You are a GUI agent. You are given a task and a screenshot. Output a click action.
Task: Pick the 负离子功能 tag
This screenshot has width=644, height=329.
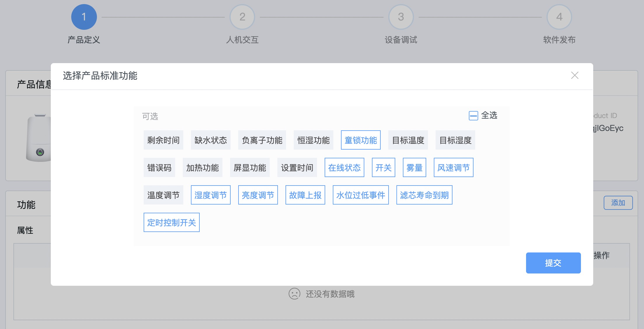pos(262,140)
